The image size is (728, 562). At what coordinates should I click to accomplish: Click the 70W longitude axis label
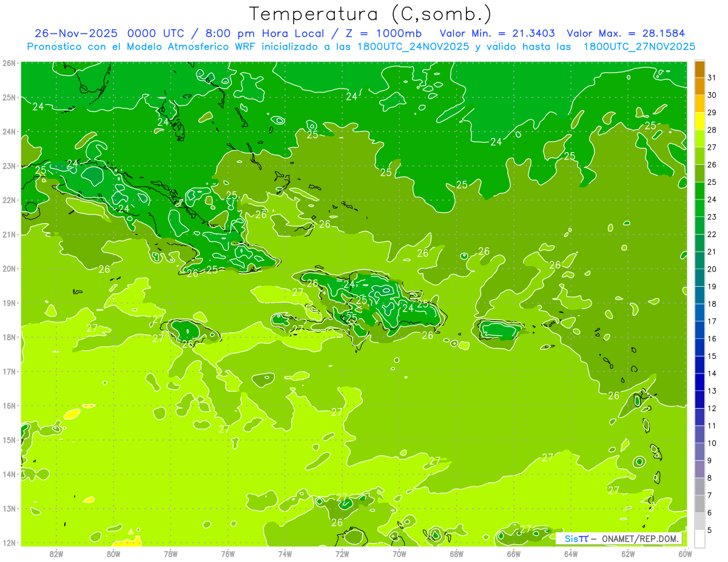(399, 554)
